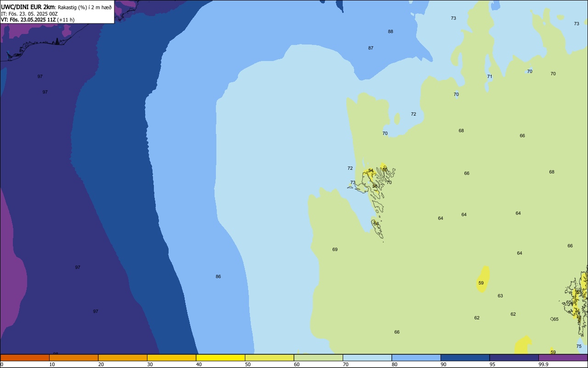This screenshot has width=588, height=368.
Task: Click the map title 'UWC/DINI EUR 2km'
Action: pos(28,7)
